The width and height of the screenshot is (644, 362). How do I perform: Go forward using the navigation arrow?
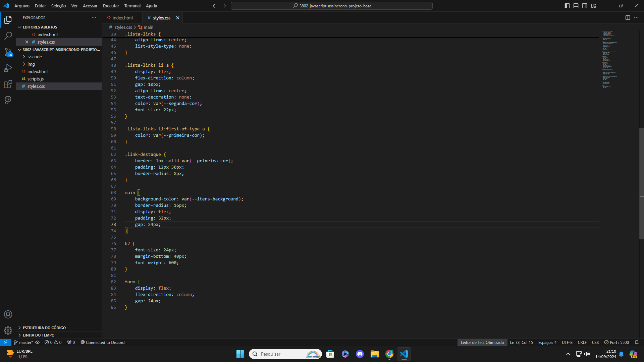224,6
